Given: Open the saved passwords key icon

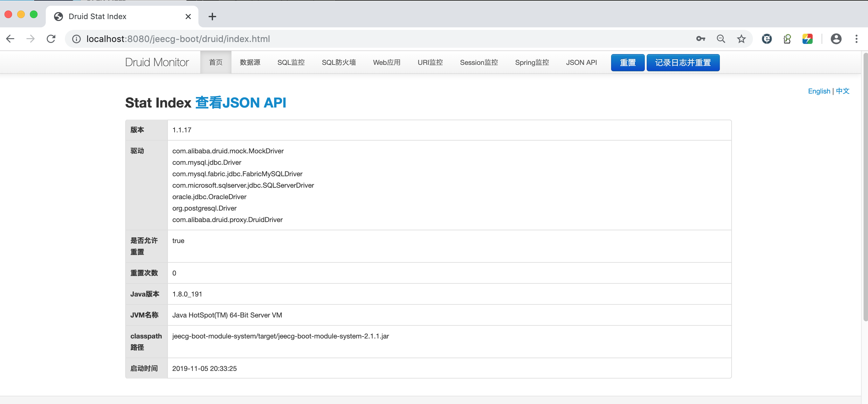Looking at the screenshot, I should click(x=700, y=39).
